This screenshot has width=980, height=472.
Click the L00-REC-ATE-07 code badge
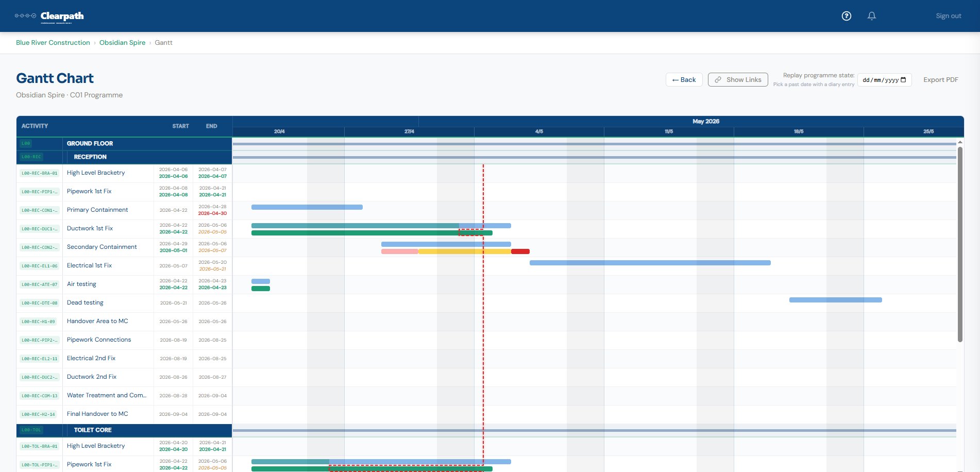point(40,284)
